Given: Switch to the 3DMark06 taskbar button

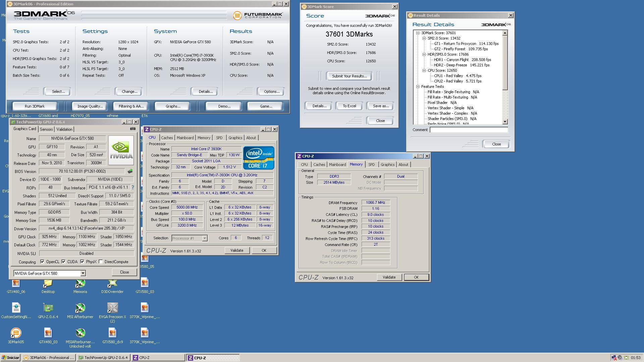Looking at the screenshot, I should pyautogui.click(x=50, y=358).
